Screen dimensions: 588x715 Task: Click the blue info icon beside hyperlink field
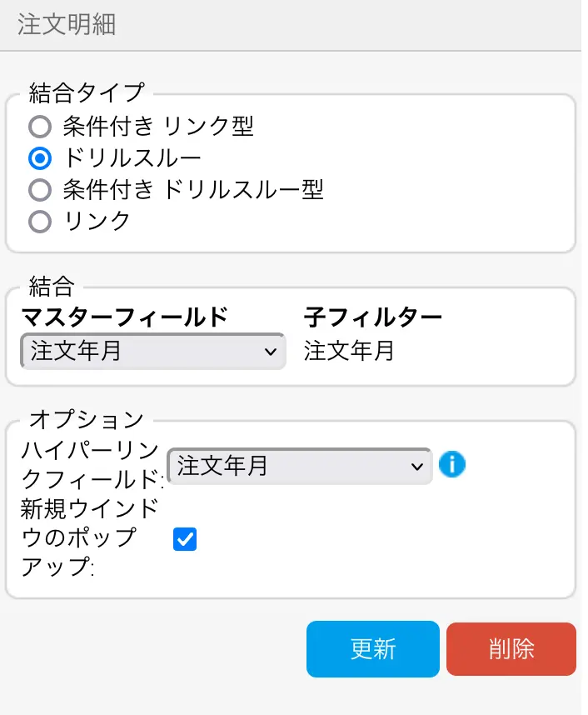coord(451,464)
